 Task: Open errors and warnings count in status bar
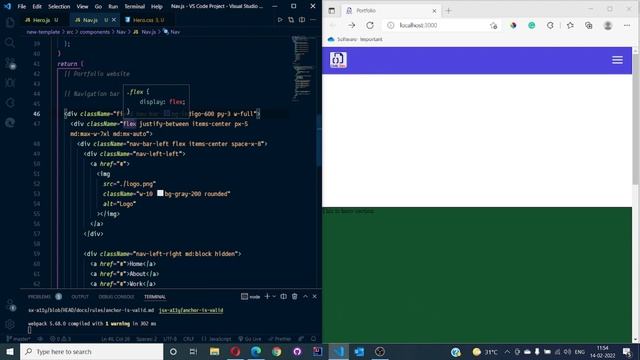(x=60, y=339)
